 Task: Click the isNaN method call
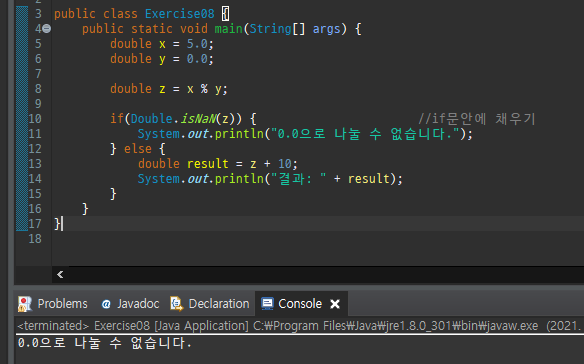(199, 119)
